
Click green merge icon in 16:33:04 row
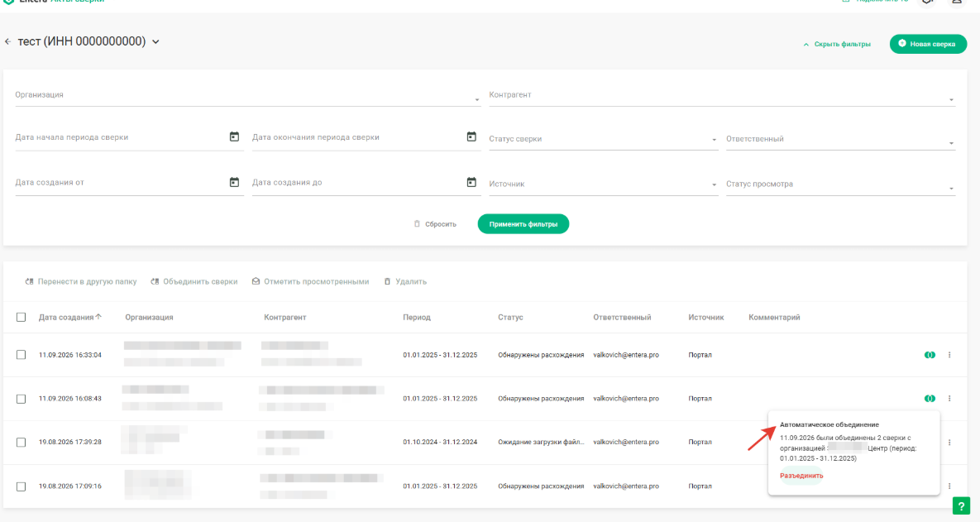click(930, 355)
